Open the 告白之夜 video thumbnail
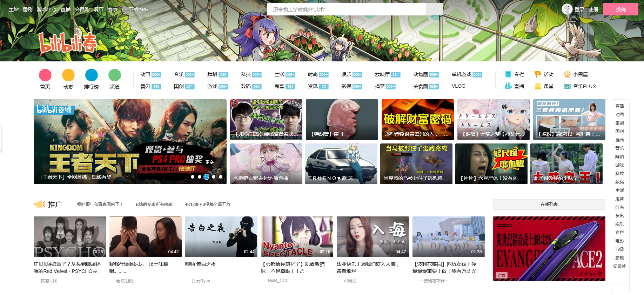Image resolution: width=644 pixels, height=295 pixels. 221,237
